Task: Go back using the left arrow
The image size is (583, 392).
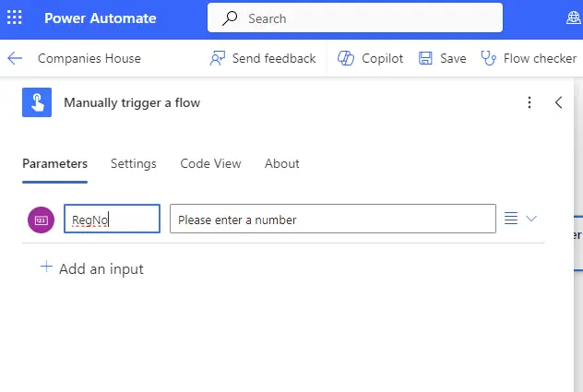Action: tap(15, 58)
